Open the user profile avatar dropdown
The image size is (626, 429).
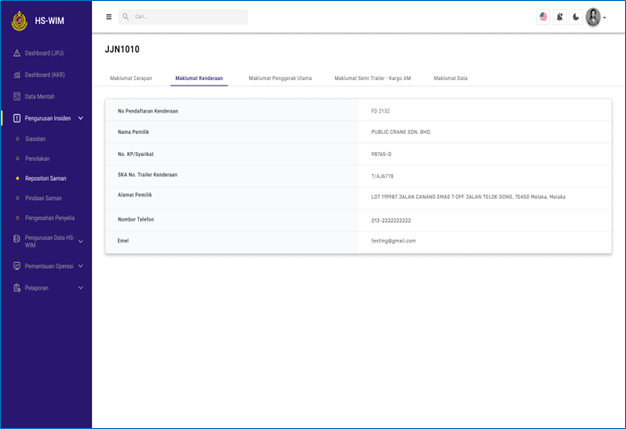click(x=595, y=17)
